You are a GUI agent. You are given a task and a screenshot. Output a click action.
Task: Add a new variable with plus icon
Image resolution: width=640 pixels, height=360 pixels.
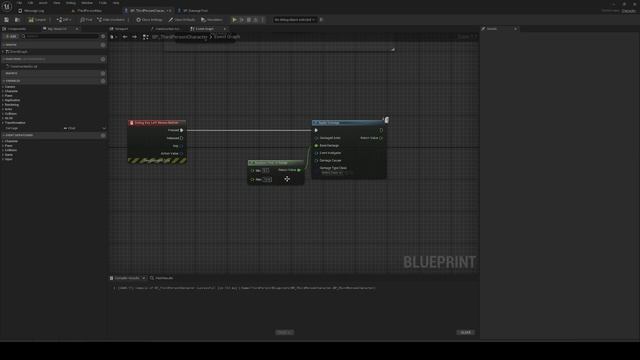[x=103, y=81]
